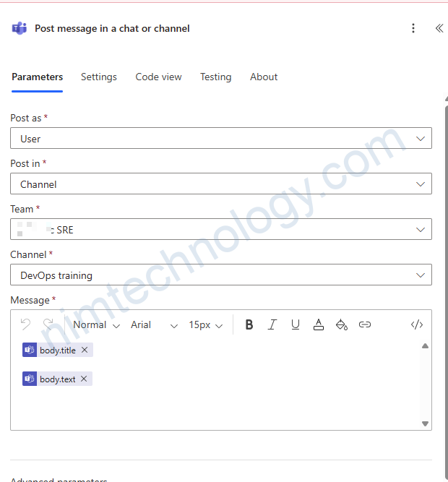Viewport: 448px width, 482px height.
Task: Toggle italic text formatting
Action: point(272,325)
